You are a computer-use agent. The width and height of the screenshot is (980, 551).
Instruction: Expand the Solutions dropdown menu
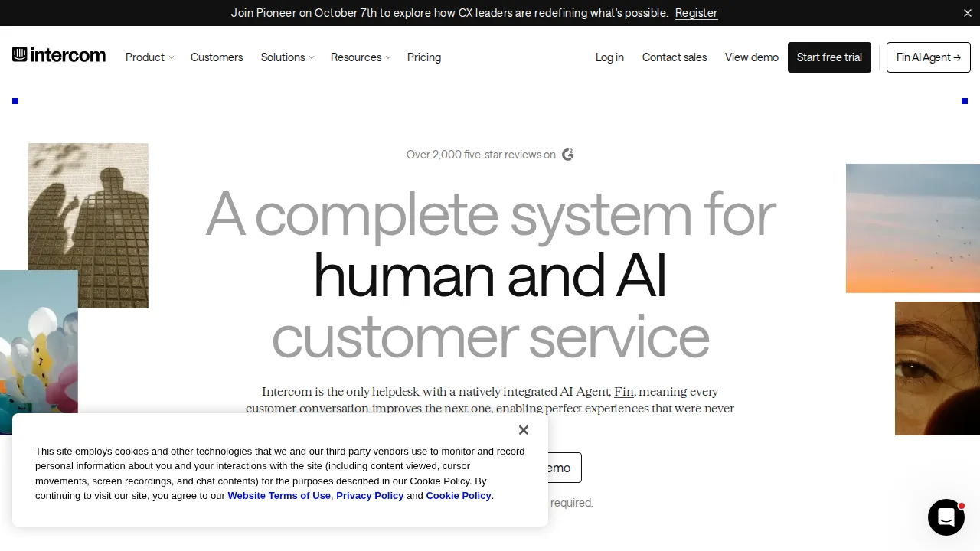(x=288, y=57)
